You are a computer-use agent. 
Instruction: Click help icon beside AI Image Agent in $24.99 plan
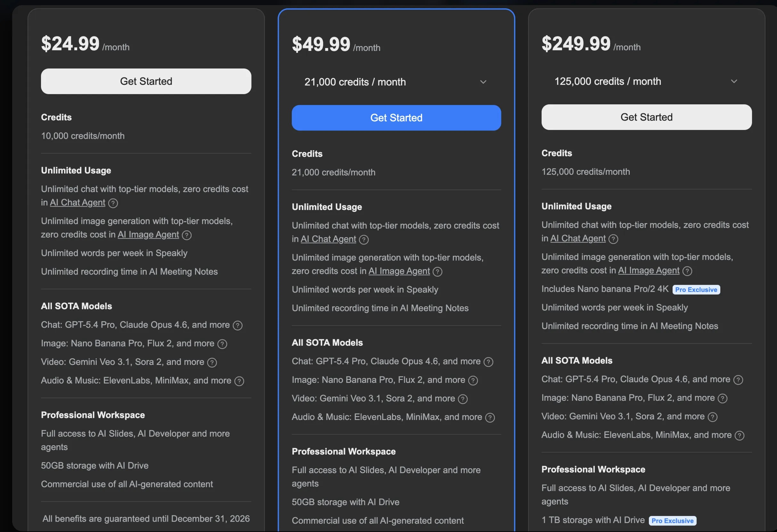[186, 235]
